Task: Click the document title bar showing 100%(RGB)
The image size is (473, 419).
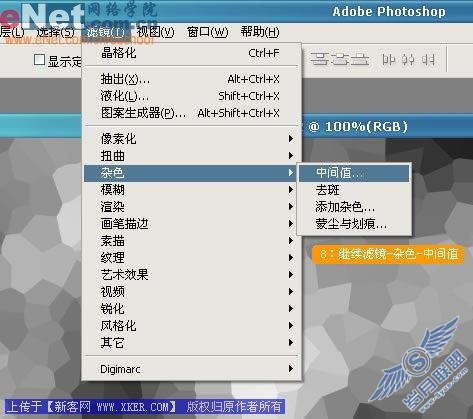Action: click(387, 127)
